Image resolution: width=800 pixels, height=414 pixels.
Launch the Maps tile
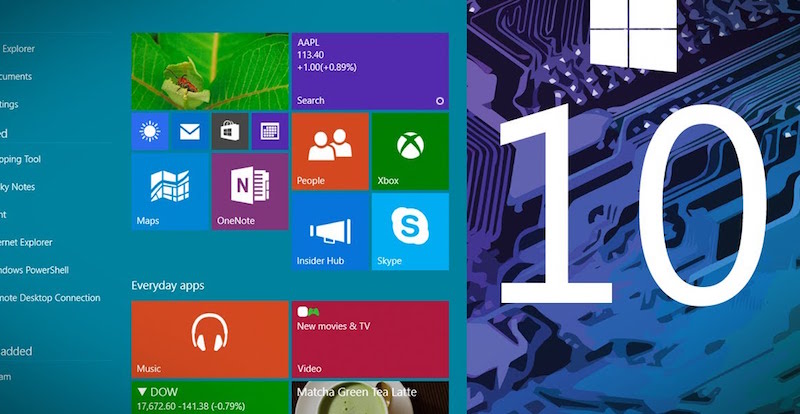(x=170, y=191)
